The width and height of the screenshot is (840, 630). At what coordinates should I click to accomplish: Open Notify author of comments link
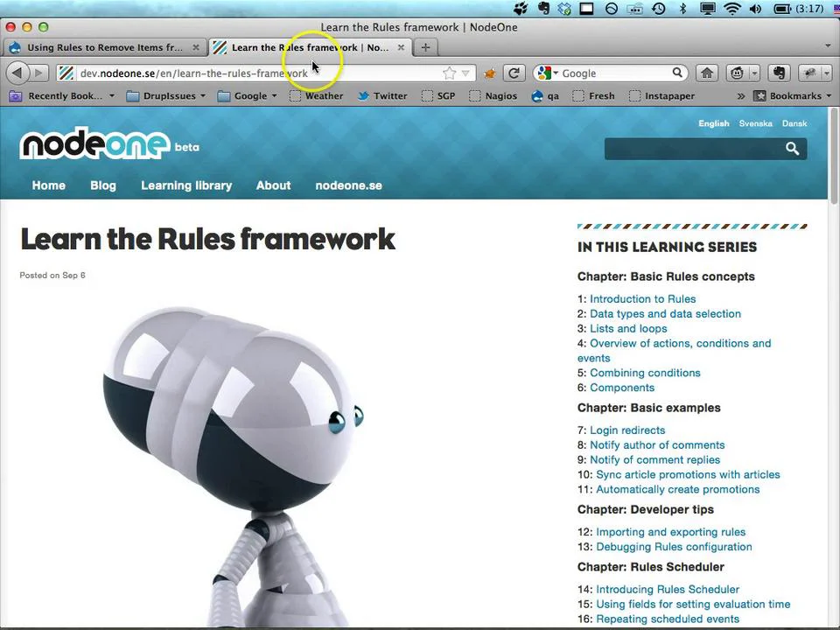coord(657,445)
